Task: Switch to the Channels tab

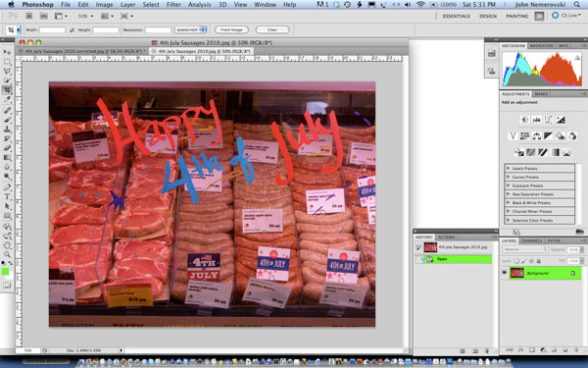Action: point(531,240)
